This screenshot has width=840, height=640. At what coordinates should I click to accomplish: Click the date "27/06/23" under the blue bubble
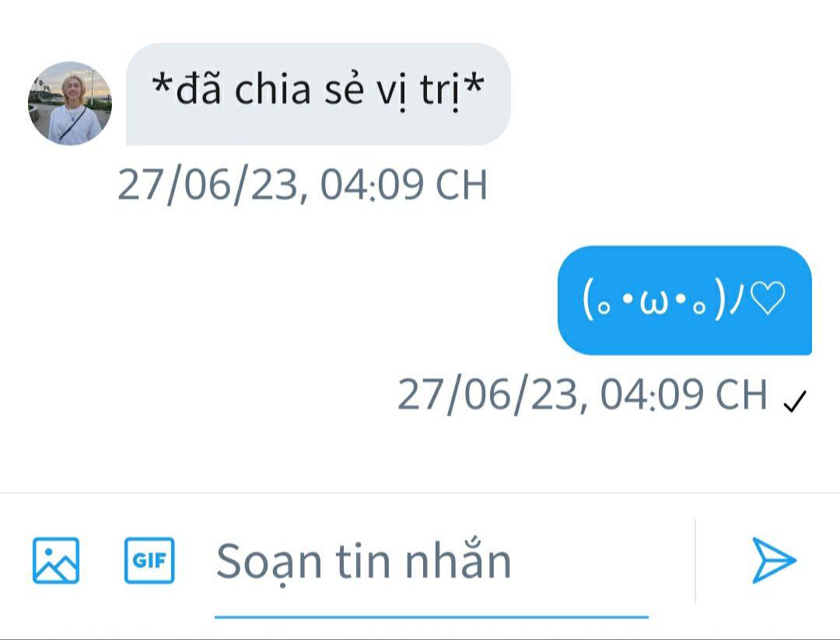click(488, 395)
